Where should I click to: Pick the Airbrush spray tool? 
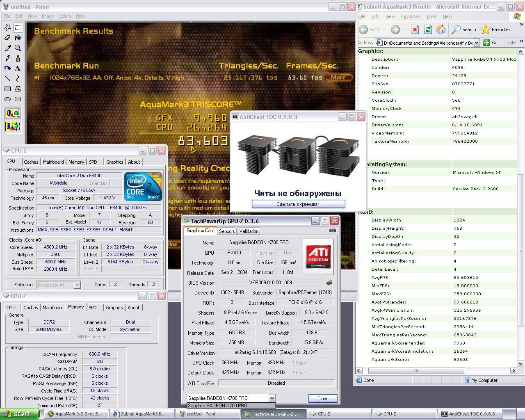click(x=8, y=68)
